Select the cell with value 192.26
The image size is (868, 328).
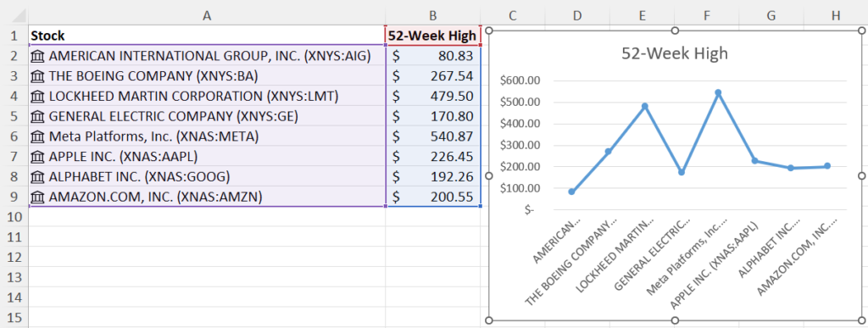point(433,176)
